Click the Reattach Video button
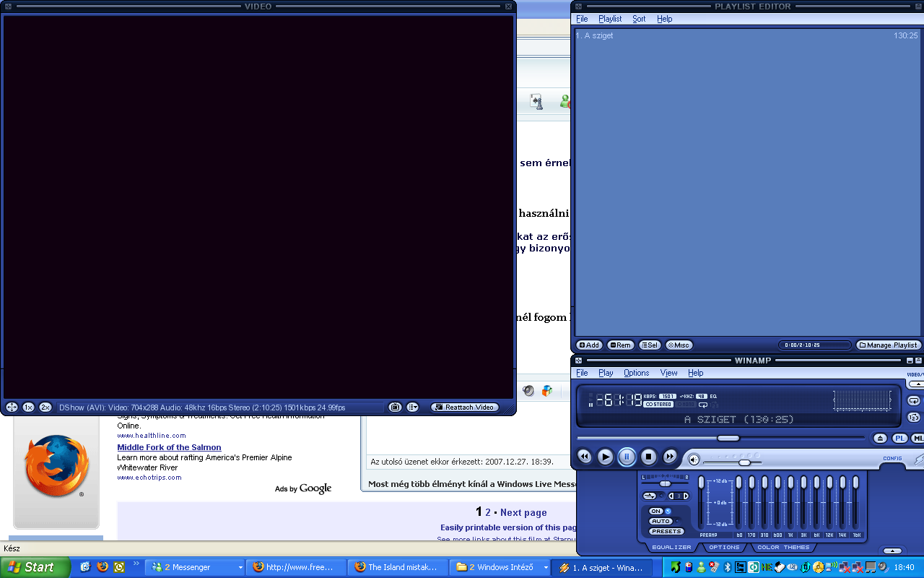 click(465, 407)
